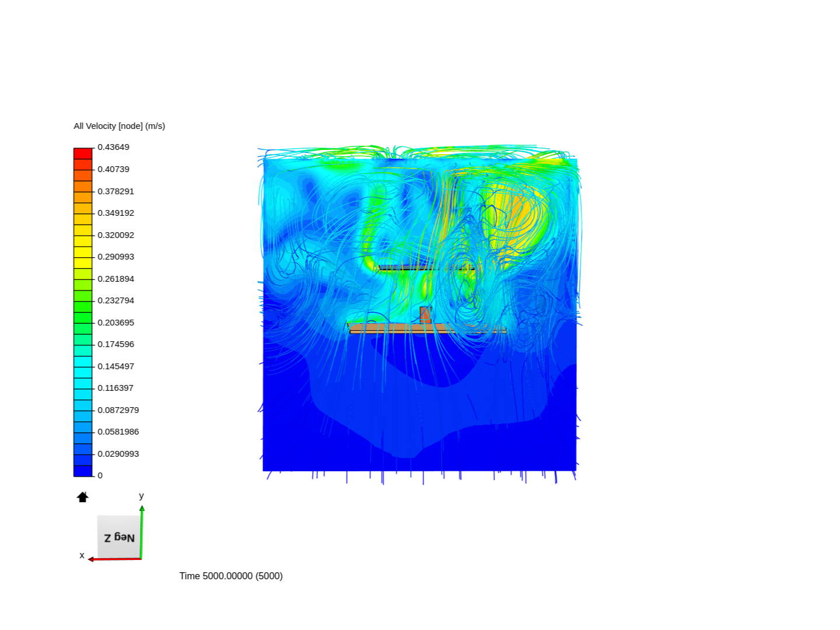The height and width of the screenshot is (630, 840).
Task: Click the minimum legend value 0
Action: (100, 475)
